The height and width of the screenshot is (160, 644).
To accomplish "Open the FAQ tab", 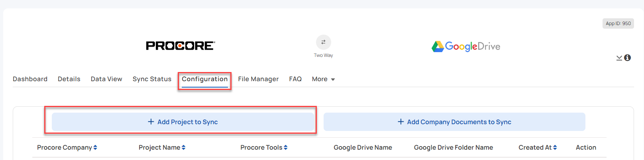I will 295,79.
